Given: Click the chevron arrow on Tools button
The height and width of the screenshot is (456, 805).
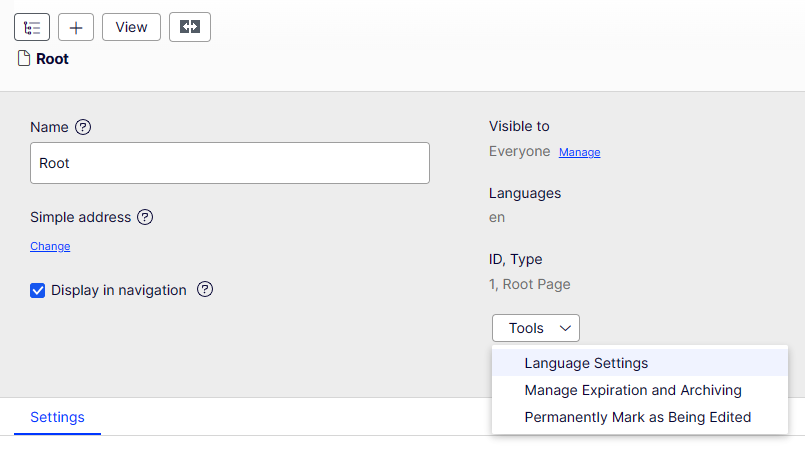Looking at the screenshot, I should (x=565, y=328).
